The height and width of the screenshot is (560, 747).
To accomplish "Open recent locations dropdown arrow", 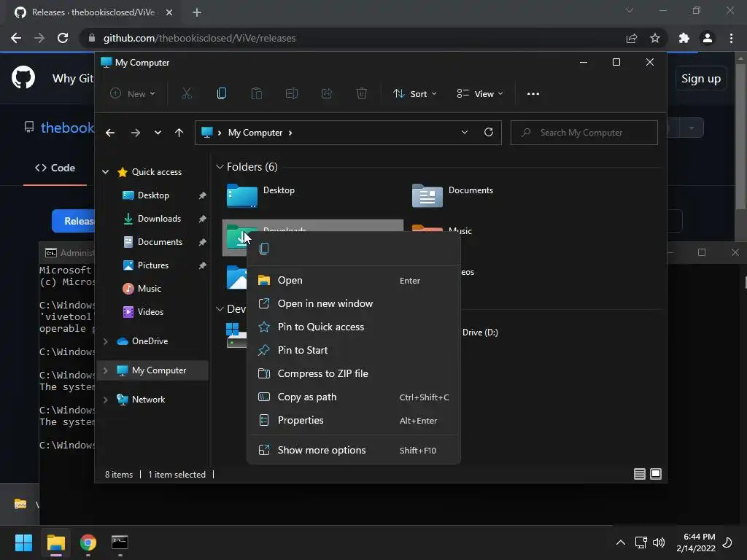I will tap(158, 133).
